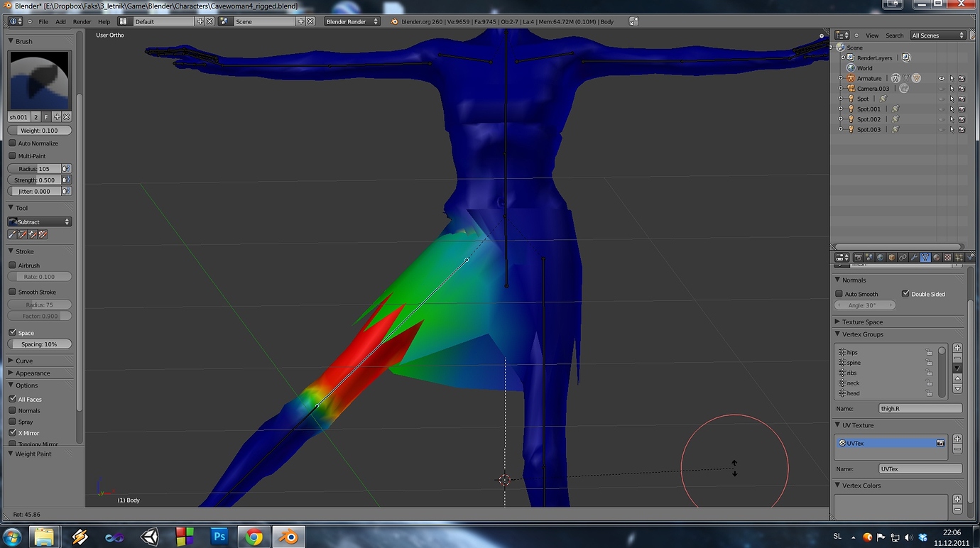Toggle Double Sided checkbox
The height and width of the screenshot is (548, 980).
pos(905,294)
